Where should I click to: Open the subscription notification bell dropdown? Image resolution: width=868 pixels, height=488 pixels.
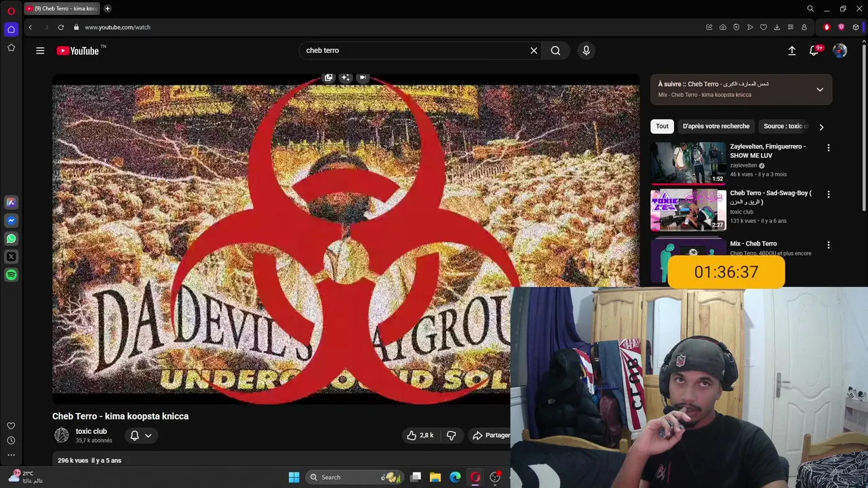click(x=141, y=436)
